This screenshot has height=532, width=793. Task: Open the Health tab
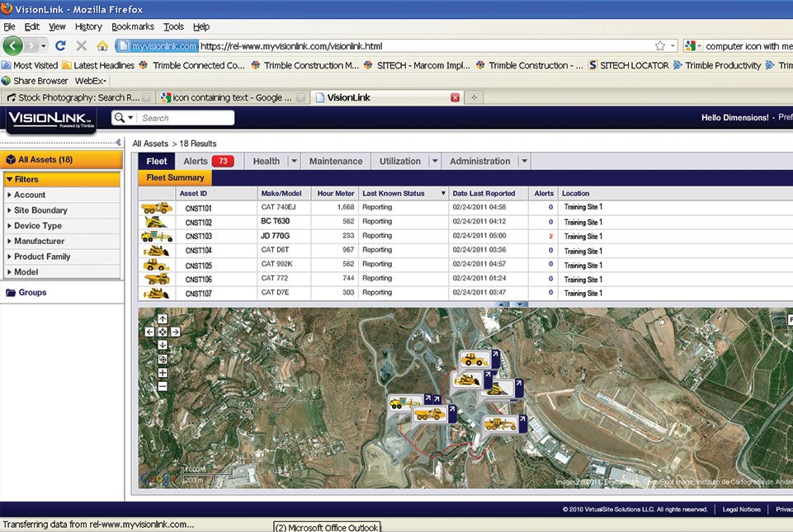coord(267,162)
